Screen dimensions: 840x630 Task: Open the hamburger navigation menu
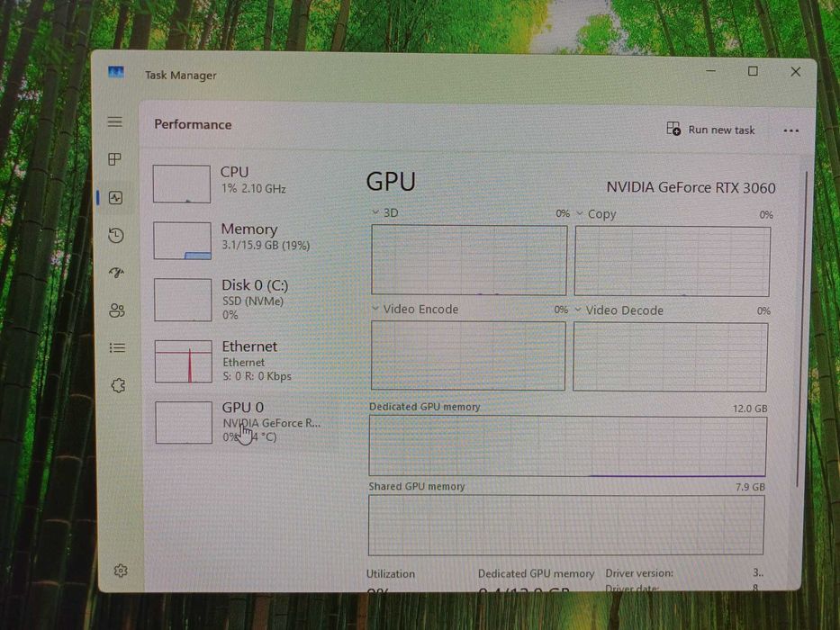point(114,121)
